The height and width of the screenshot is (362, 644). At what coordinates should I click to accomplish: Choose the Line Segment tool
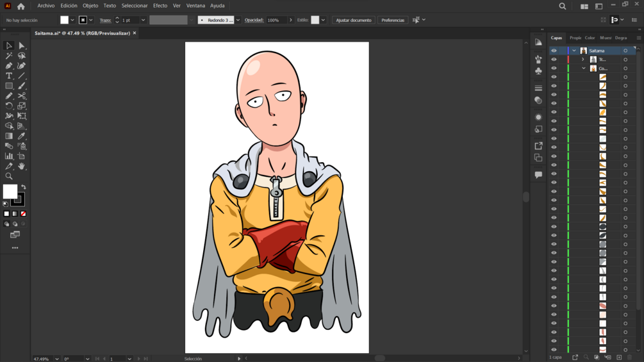coord(22,76)
